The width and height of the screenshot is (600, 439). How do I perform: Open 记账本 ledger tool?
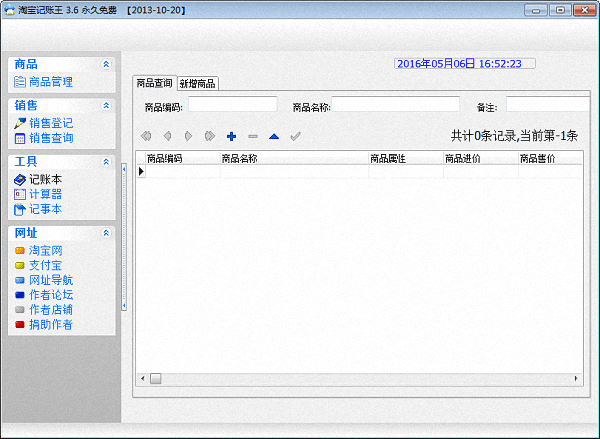click(44, 179)
